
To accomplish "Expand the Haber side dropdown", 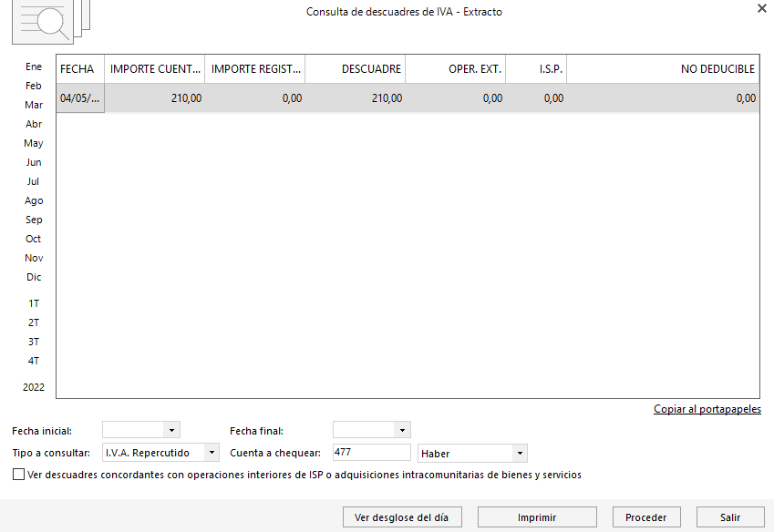I will [520, 453].
